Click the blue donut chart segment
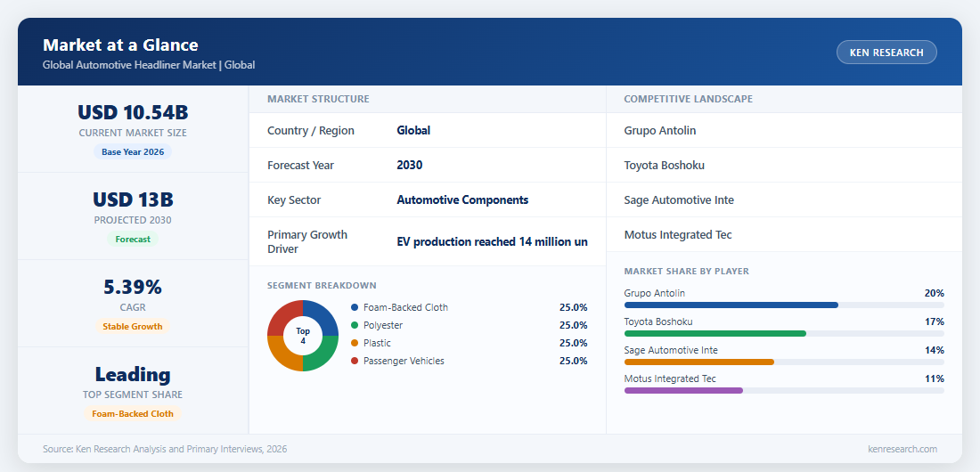The height and width of the screenshot is (472, 980). 321,318
